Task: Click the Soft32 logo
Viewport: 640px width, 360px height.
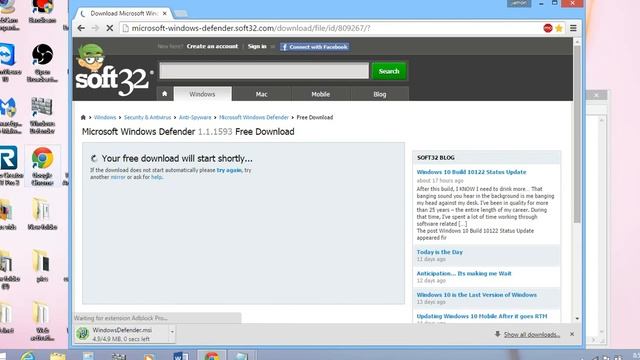Action: coord(112,70)
